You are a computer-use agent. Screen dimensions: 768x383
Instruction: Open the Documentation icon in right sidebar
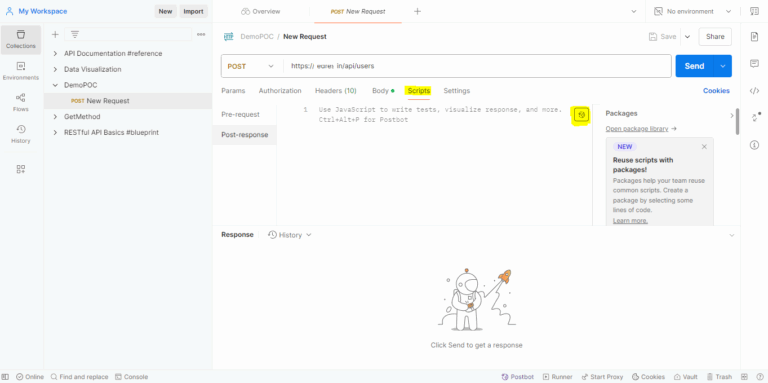coord(754,37)
